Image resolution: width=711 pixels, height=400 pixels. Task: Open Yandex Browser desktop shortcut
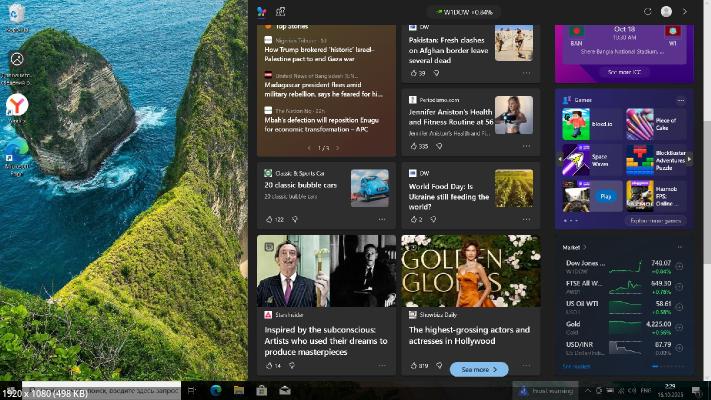tap(17, 106)
